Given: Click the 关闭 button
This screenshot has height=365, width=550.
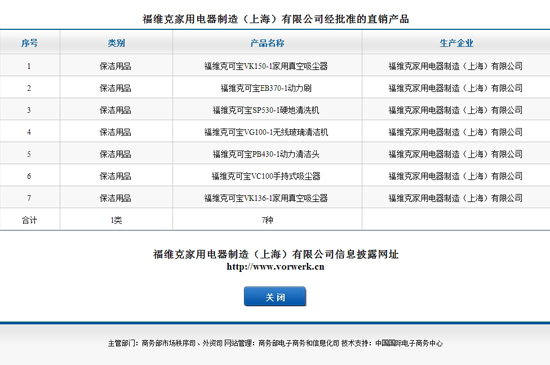Looking at the screenshot, I should click(275, 297).
